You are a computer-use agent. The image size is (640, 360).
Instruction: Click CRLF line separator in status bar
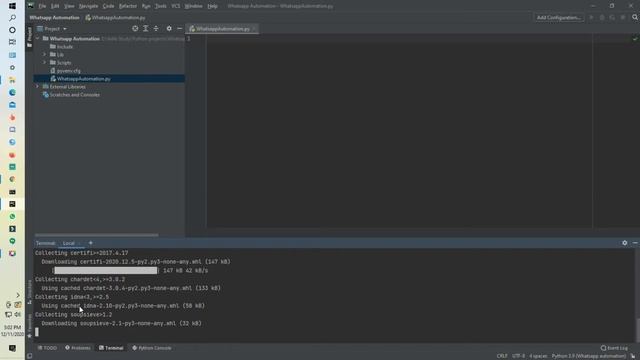click(x=502, y=356)
